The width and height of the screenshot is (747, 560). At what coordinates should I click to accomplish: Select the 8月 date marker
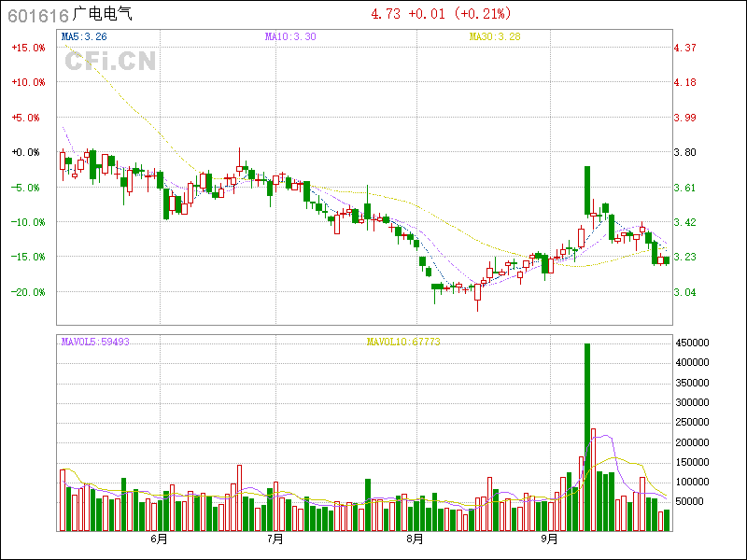(x=416, y=539)
